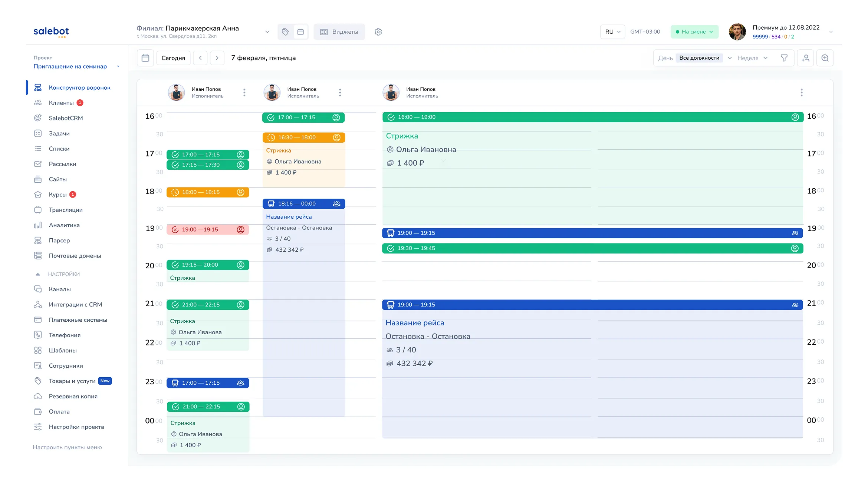Open Клиенты in the sidebar
Screen dimensions: 868x487
click(x=61, y=103)
